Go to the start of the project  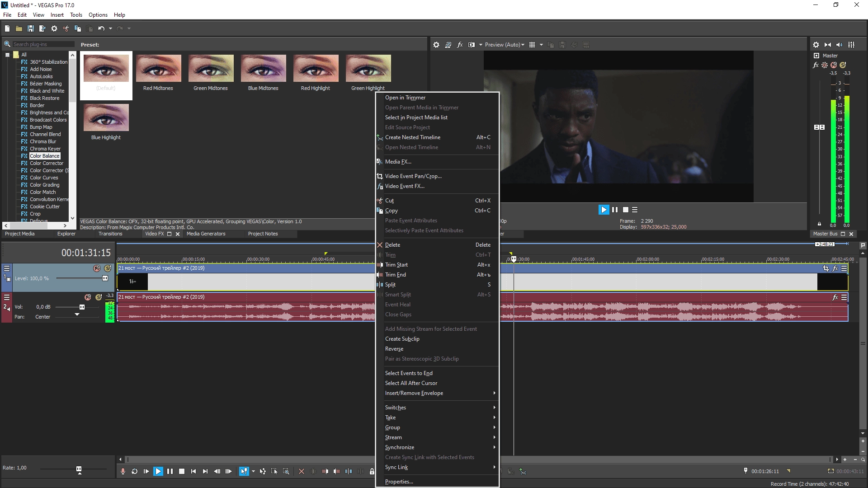193,471
